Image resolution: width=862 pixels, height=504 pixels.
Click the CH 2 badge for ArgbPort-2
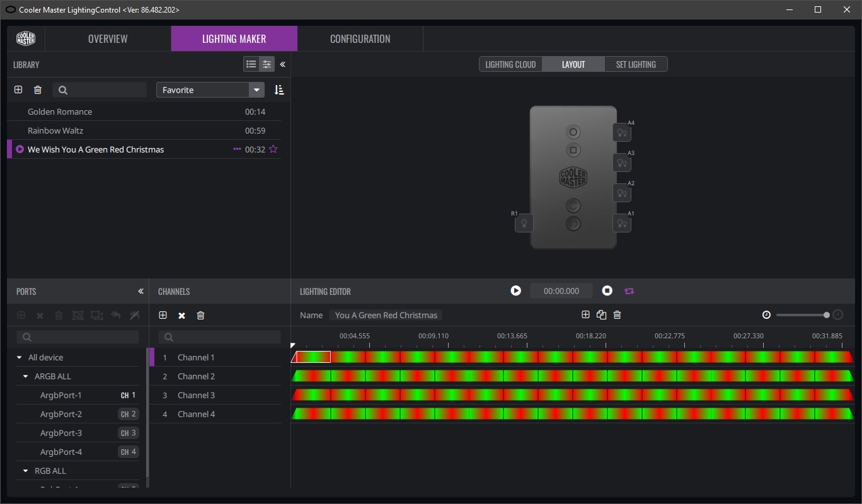129,414
